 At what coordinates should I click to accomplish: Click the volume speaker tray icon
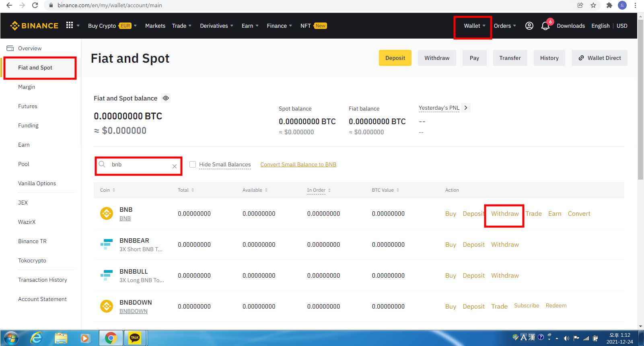pyautogui.click(x=566, y=338)
